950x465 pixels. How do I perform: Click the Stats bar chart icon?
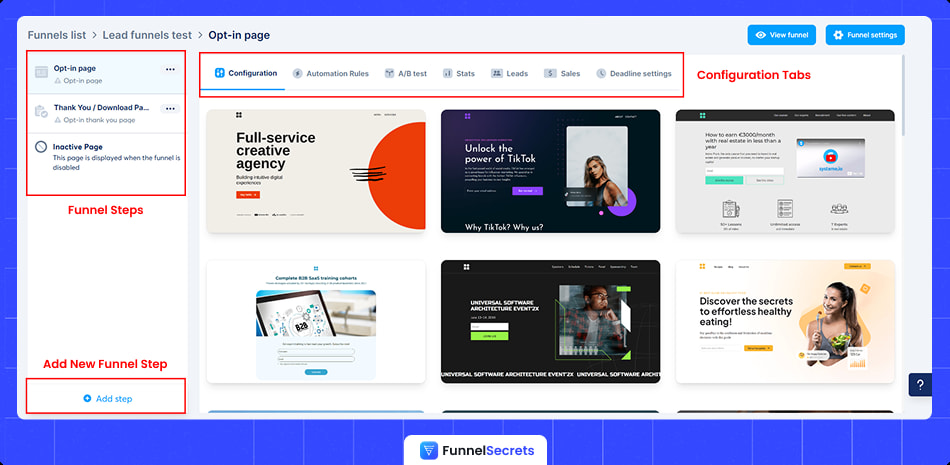coord(448,73)
